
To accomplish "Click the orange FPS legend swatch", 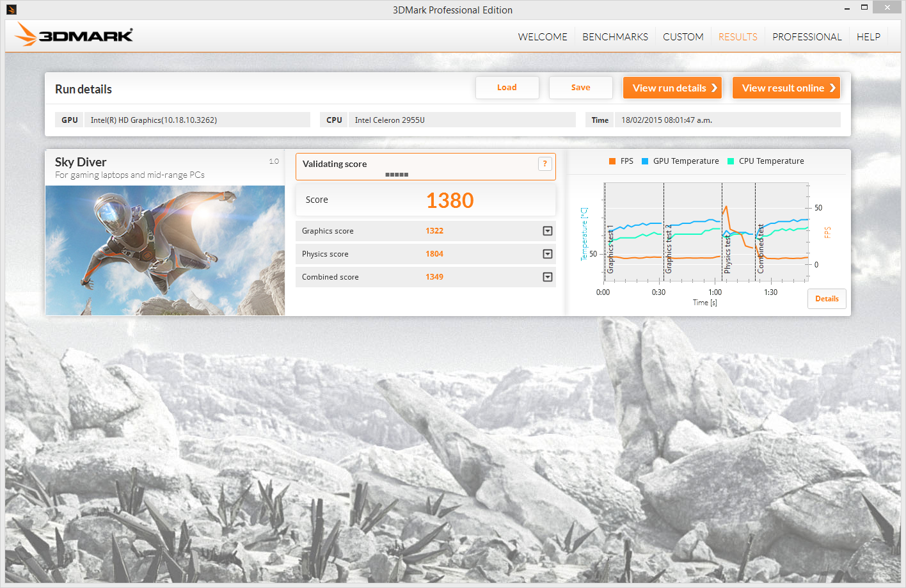I will point(612,161).
